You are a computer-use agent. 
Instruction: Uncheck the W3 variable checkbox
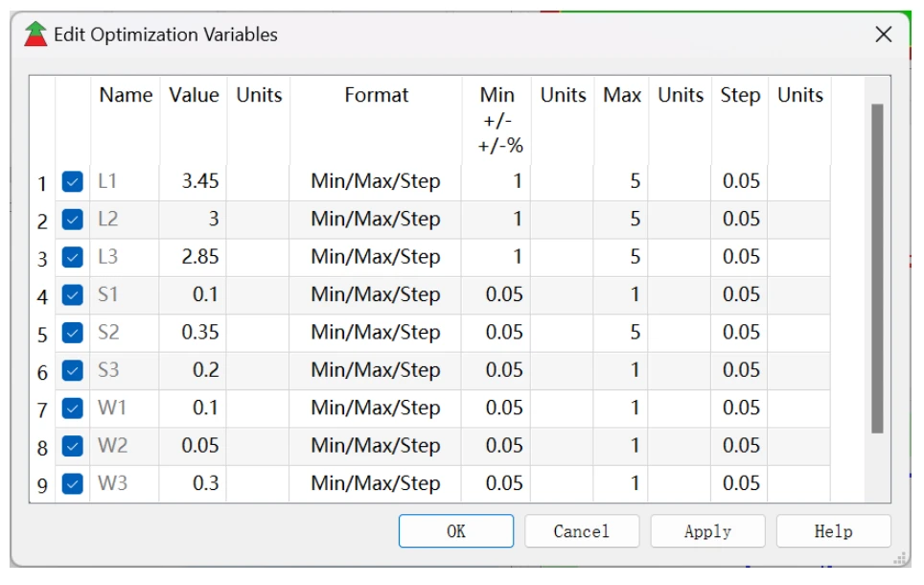[72, 484]
